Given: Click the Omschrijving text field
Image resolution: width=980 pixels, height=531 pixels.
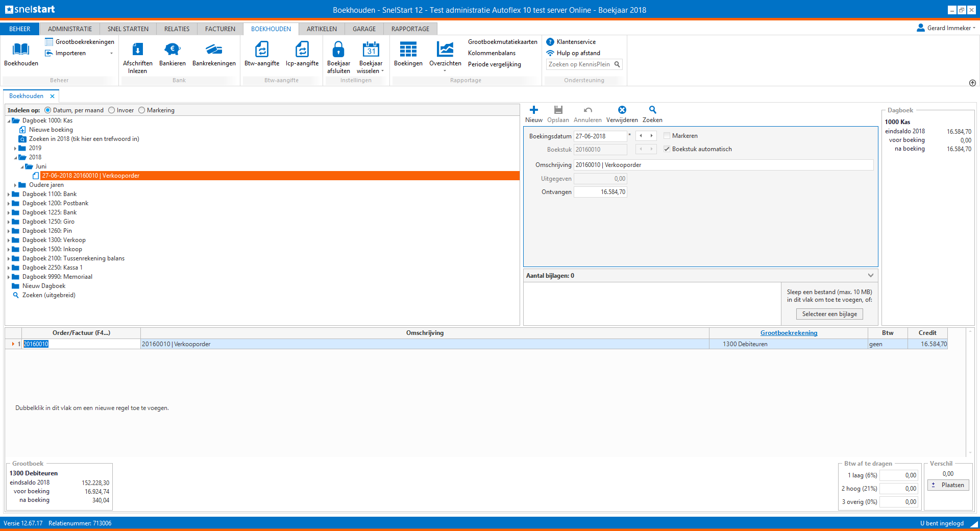Looking at the screenshot, I should pos(723,165).
